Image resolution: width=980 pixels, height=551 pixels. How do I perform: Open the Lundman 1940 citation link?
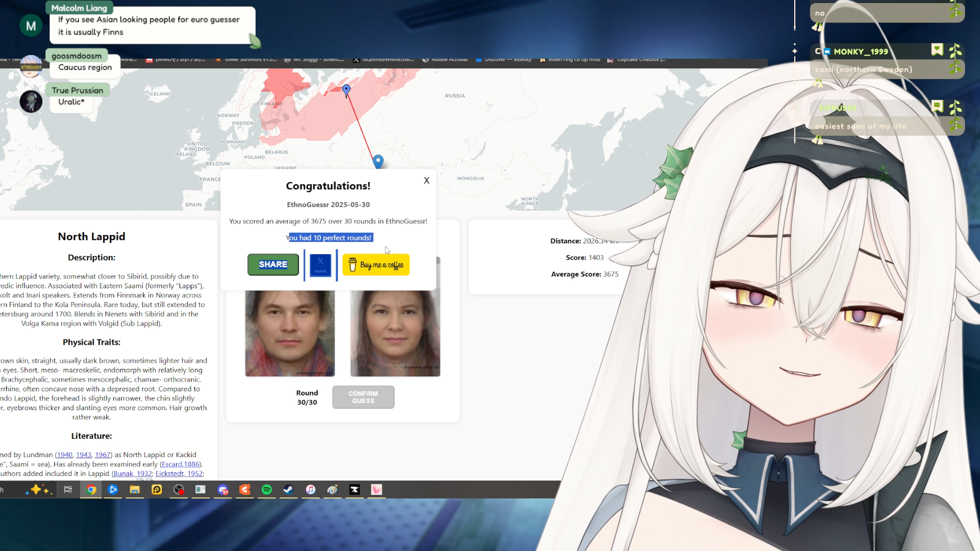(64, 455)
